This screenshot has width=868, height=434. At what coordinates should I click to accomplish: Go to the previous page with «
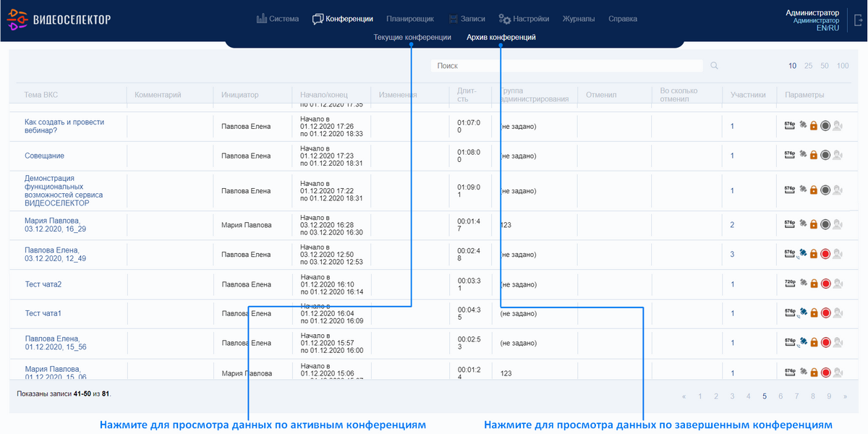click(x=684, y=396)
